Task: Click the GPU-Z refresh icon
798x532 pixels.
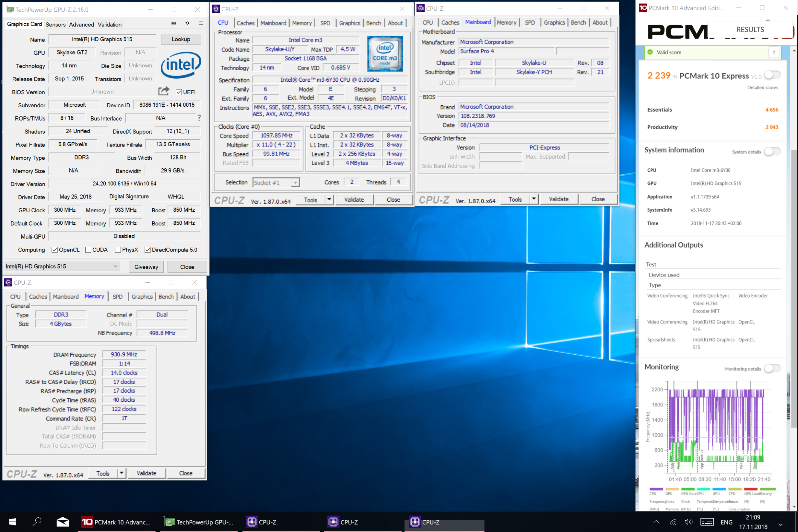Action: [187, 23]
